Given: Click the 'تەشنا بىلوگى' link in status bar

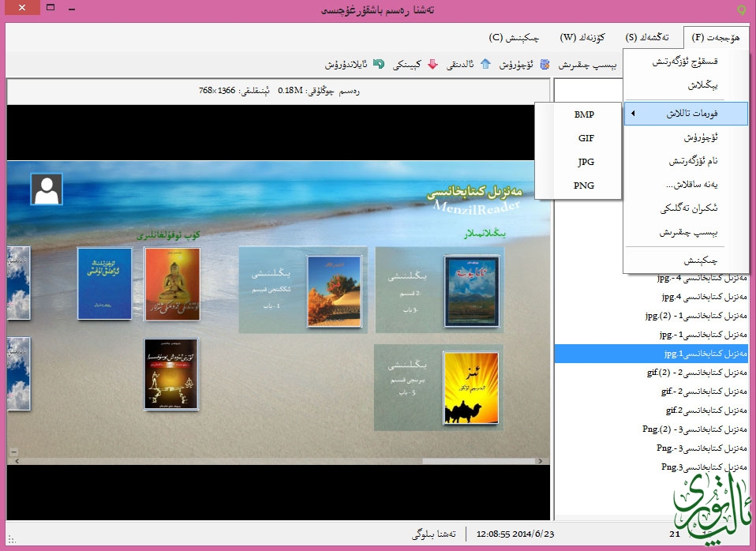Looking at the screenshot, I should 432,534.
